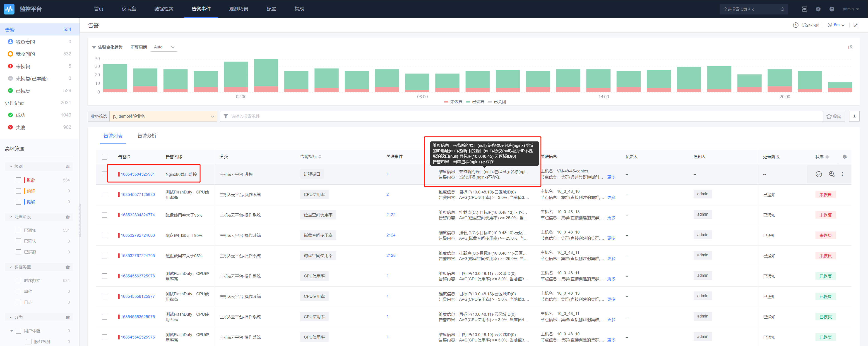Select 我收到的 sidebar item
Viewport: 868px width, 346px height.
pyautogui.click(x=40, y=54)
